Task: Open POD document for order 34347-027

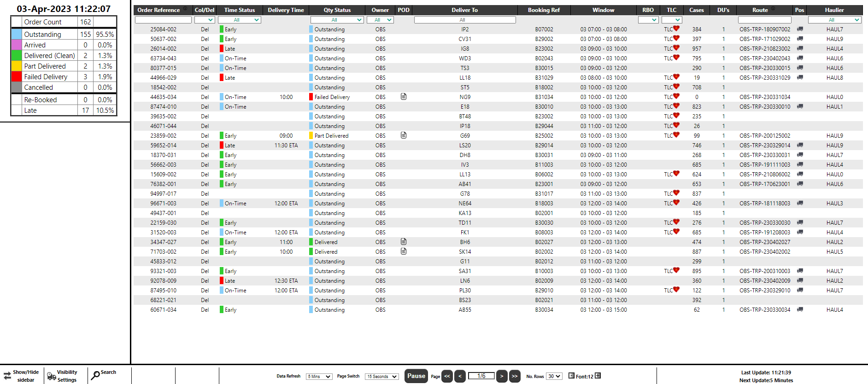Action: (x=404, y=242)
